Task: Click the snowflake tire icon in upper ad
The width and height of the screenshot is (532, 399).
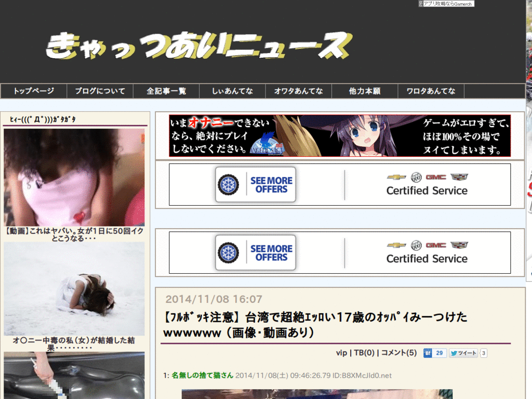Action: pos(229,184)
